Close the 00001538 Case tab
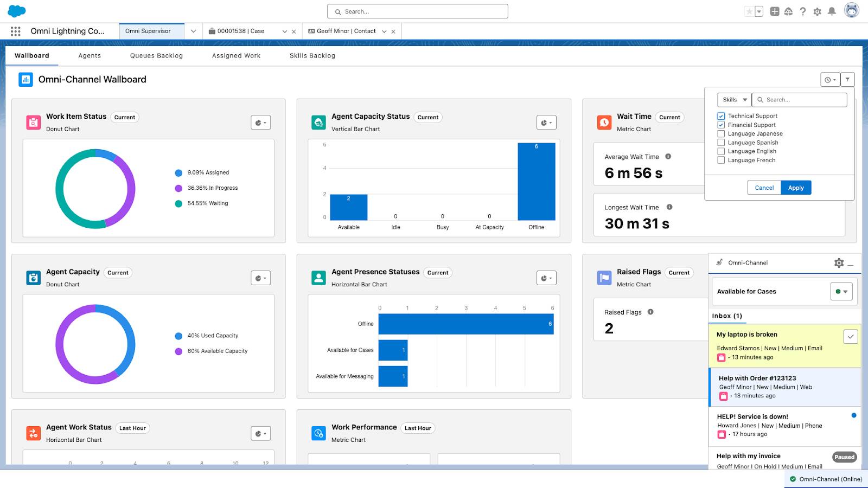868x488 pixels. [294, 32]
